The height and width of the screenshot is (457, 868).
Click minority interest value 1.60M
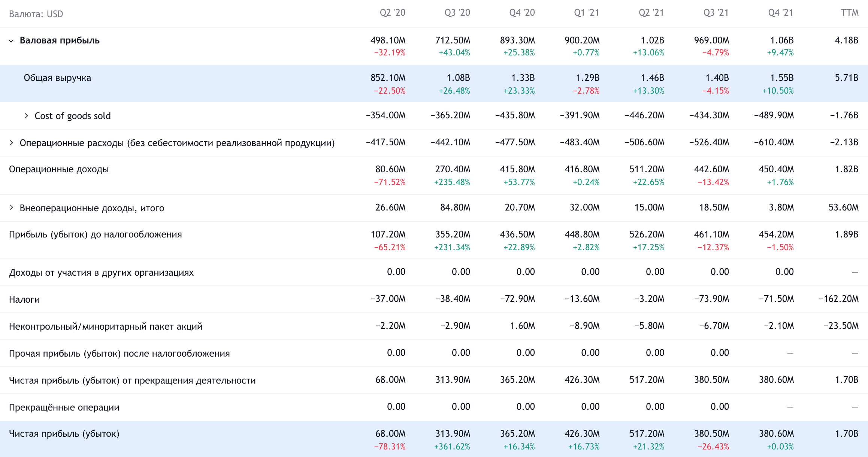tap(523, 326)
